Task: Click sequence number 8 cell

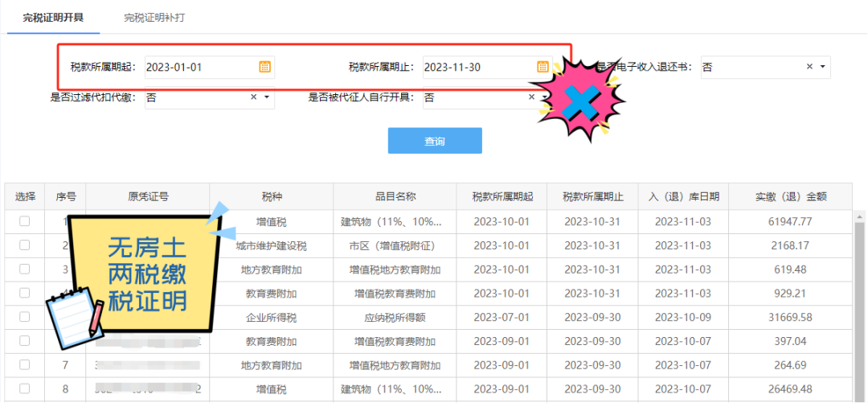Action: (65, 389)
